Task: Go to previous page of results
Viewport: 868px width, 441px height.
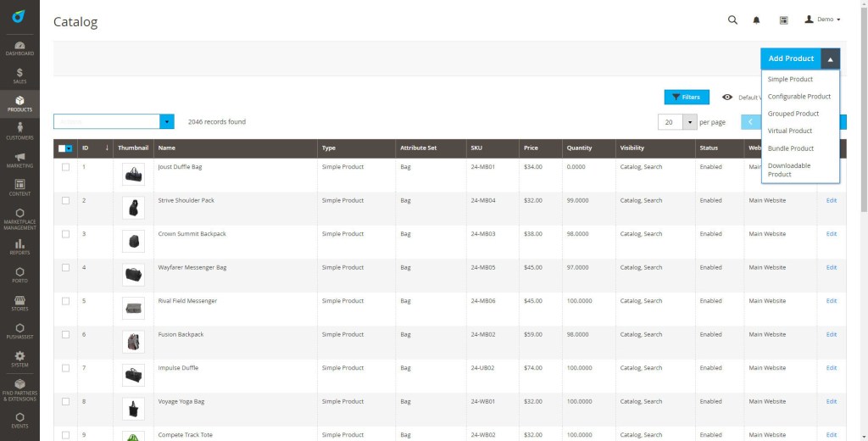Action: 751,122
